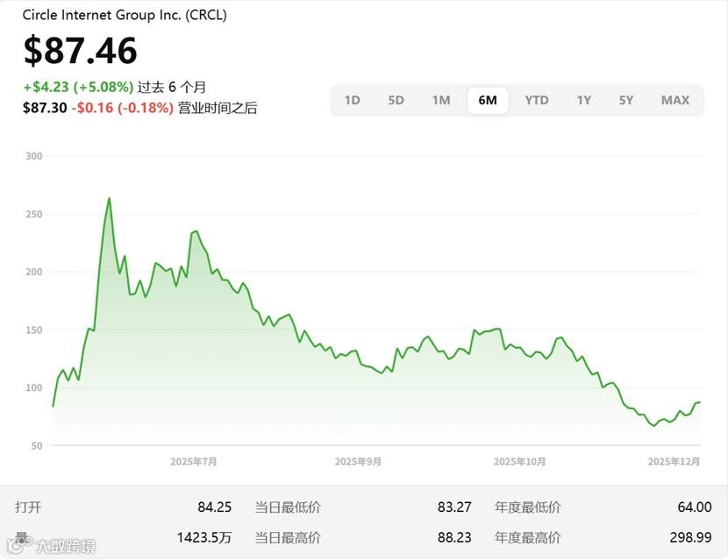Click the +$4.23 (+5.08%) six-month change
This screenshot has height=560, width=728.
tap(78, 87)
